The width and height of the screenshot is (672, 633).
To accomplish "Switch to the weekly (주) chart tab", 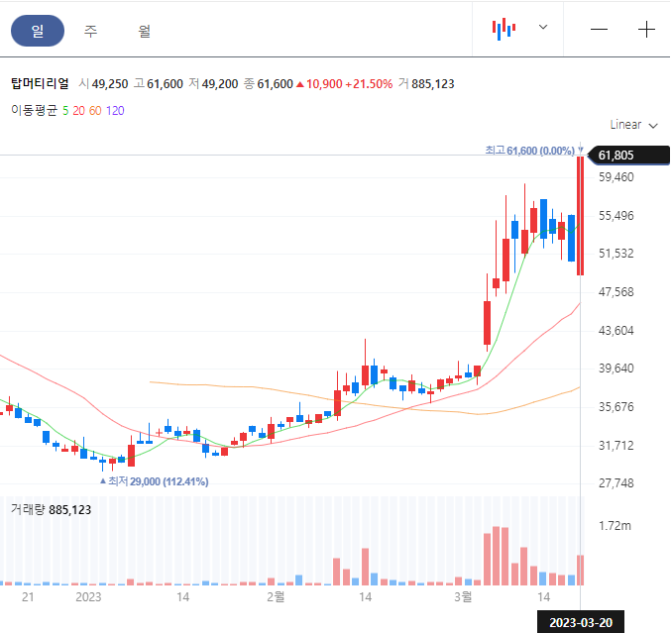I will point(90,31).
